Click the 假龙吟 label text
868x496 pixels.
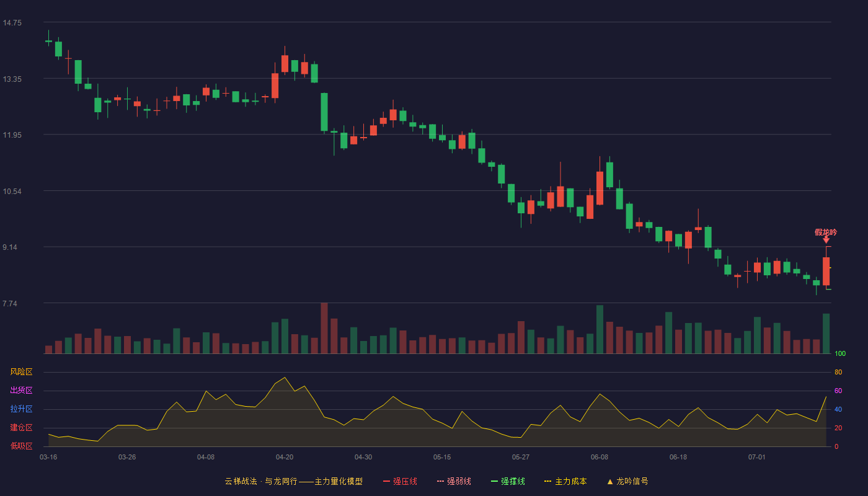tap(826, 232)
